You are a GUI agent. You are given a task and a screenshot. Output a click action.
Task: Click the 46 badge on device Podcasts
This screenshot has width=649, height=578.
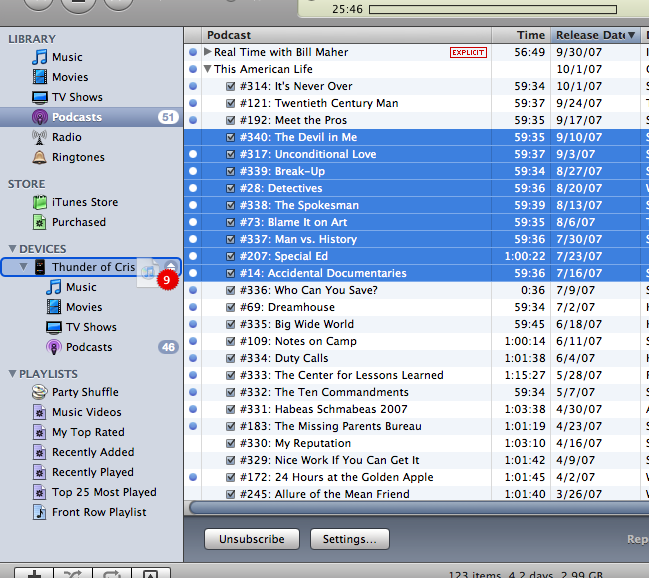click(x=168, y=347)
